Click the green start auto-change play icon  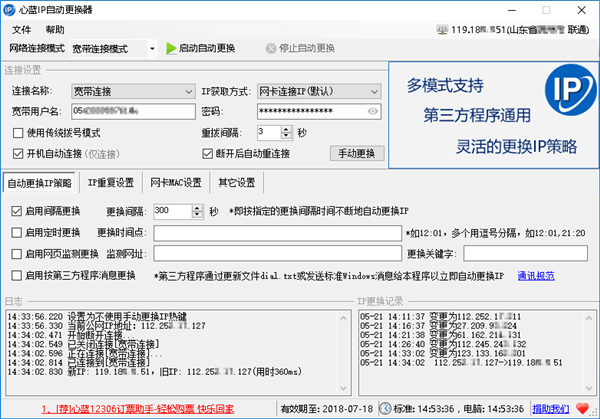171,48
